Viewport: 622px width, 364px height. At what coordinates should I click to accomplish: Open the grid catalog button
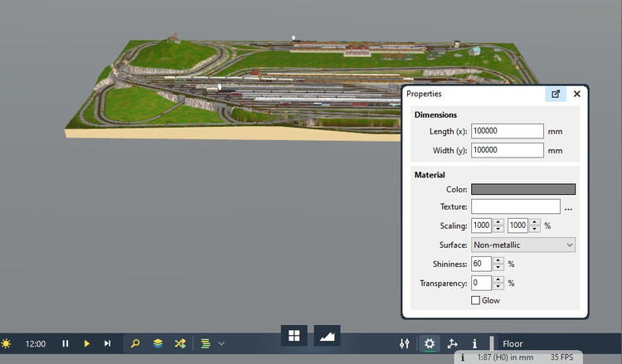pos(294,336)
